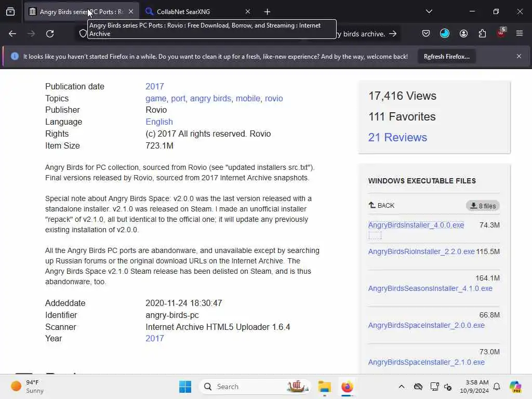
Task: Open the Extensions puzzle icon
Action: pyautogui.click(x=482, y=33)
